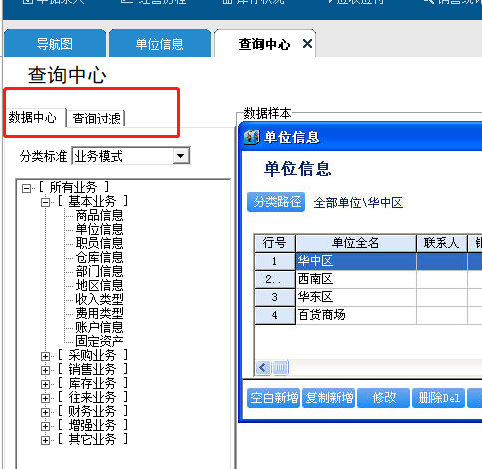Select the 财务业务 label
The image size is (482, 469).
pyautogui.click(x=93, y=411)
